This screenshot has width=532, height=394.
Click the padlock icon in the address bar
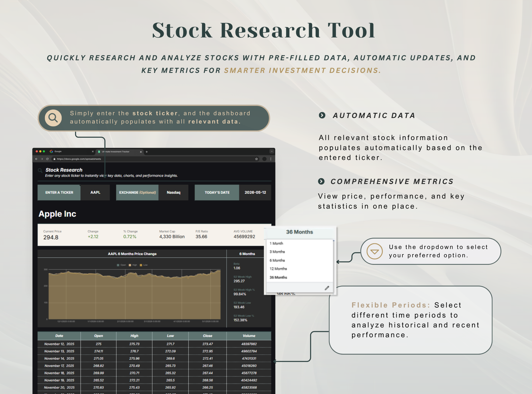[x=54, y=159]
